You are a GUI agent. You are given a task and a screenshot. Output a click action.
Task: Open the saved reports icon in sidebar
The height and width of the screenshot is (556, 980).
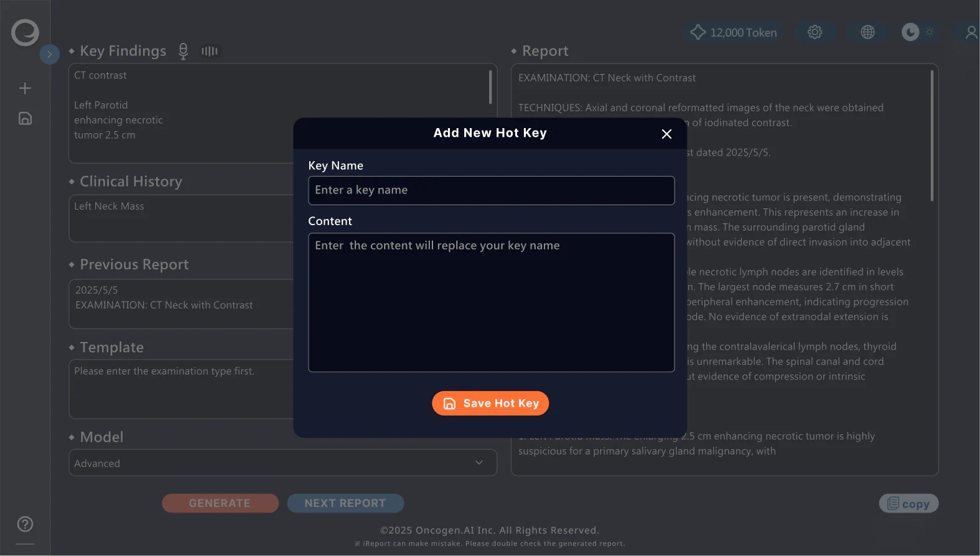(x=25, y=119)
